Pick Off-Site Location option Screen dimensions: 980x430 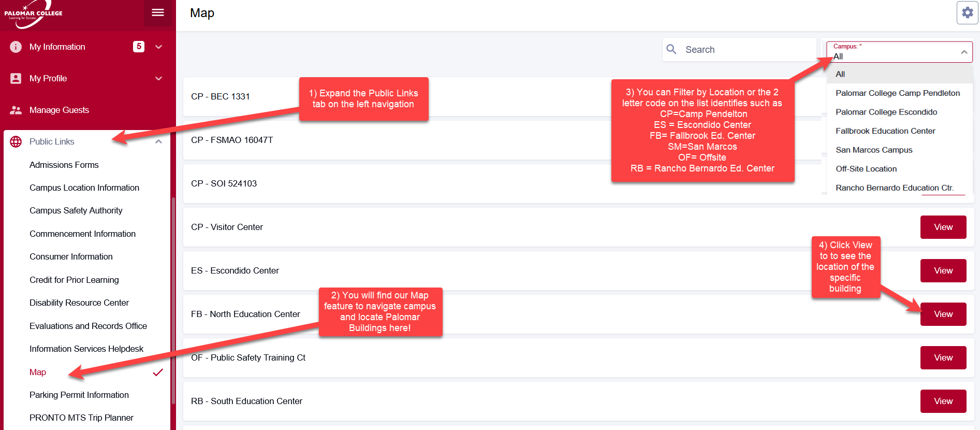pyautogui.click(x=900, y=169)
